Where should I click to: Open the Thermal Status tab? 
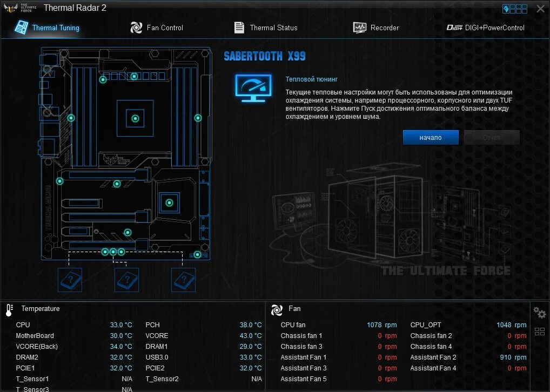(x=265, y=28)
